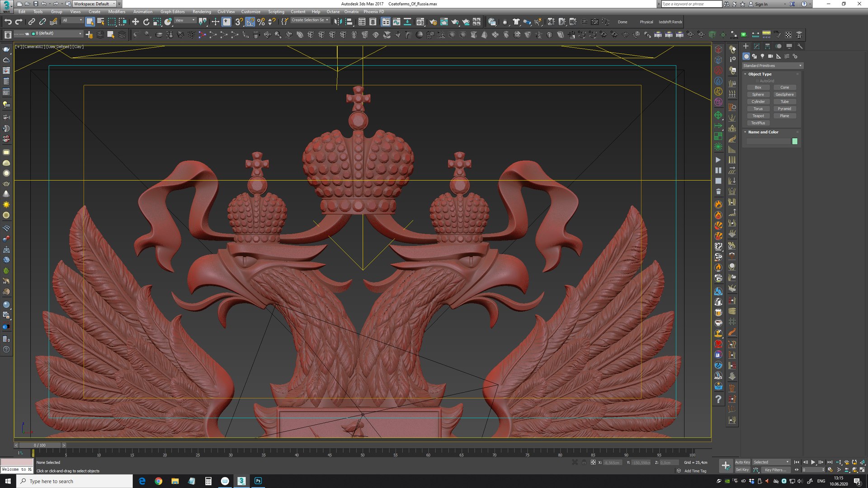Click the green object color swatch

tap(795, 141)
